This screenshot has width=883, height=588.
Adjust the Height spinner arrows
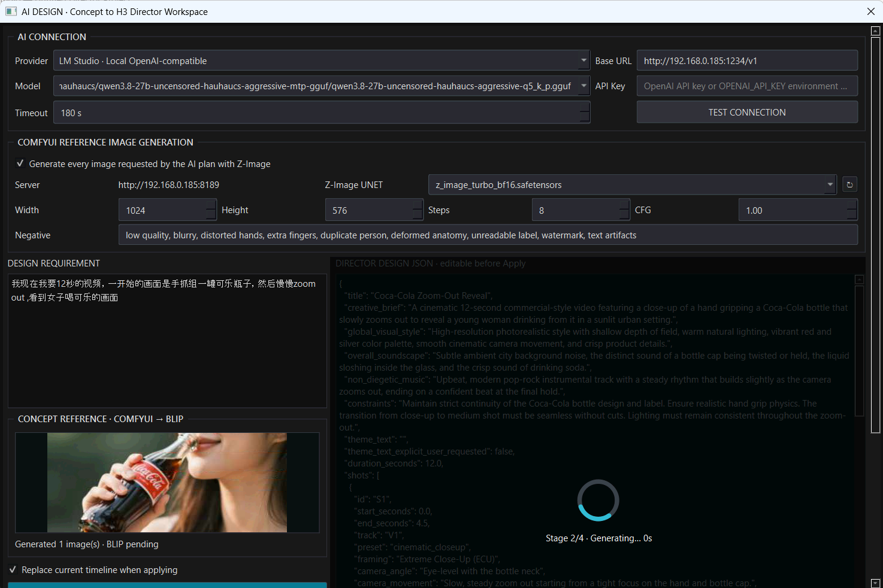(x=418, y=210)
